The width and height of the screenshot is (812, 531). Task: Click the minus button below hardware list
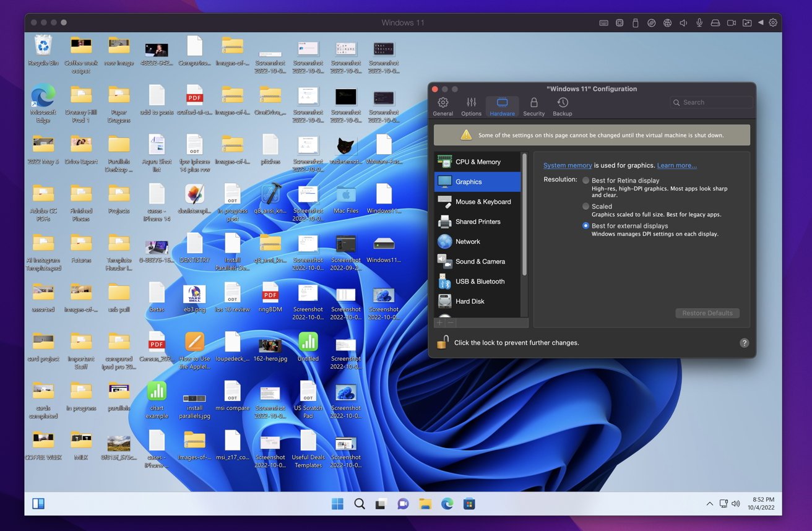[x=451, y=322]
